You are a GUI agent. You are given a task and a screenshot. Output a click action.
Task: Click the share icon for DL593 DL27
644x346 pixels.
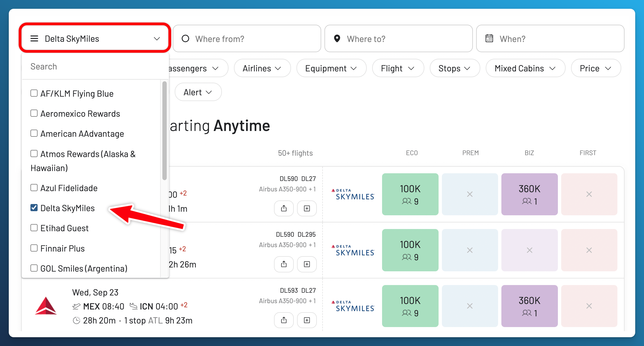tap(284, 320)
